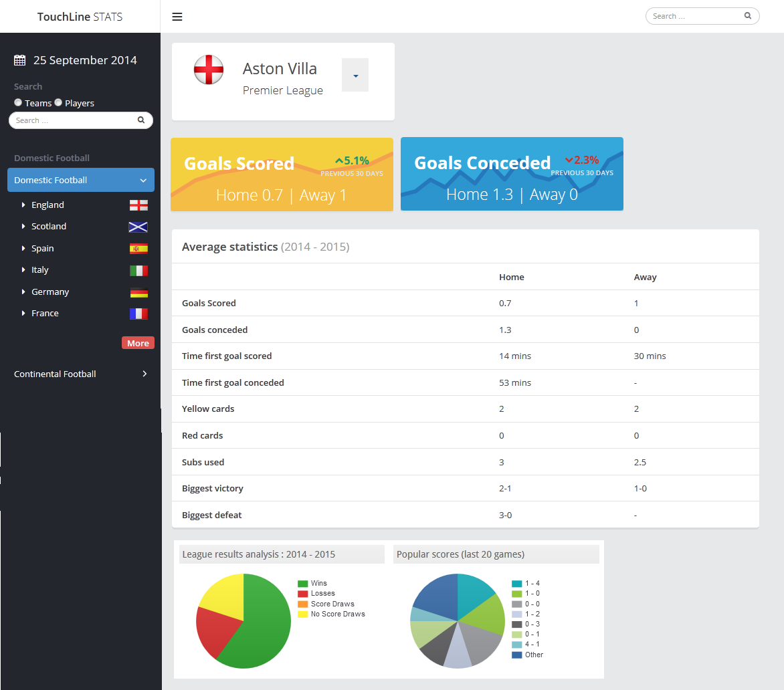This screenshot has height=690, width=784.
Task: Click the Away column header
Action: coord(645,277)
